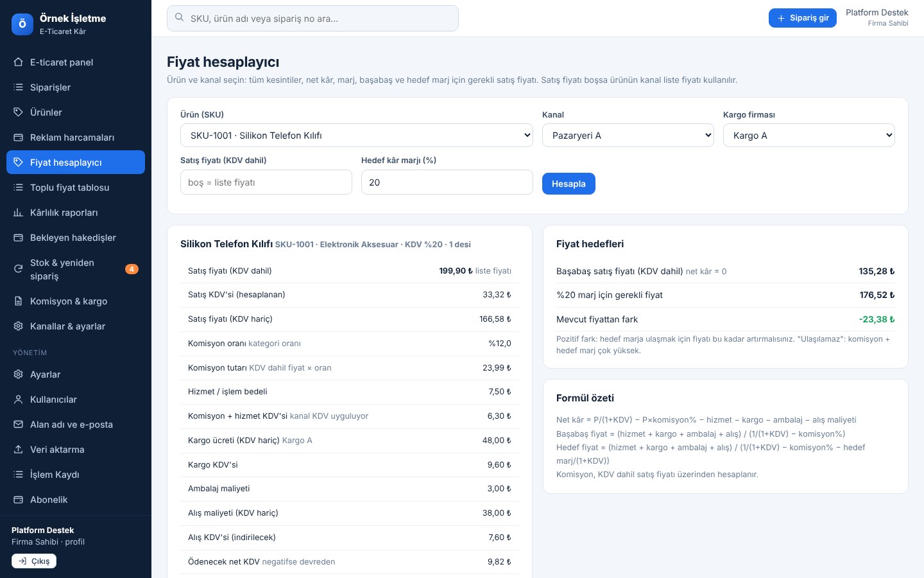Click the home icon beside E-ticaret panel
The width and height of the screenshot is (924, 578).
pos(19,62)
